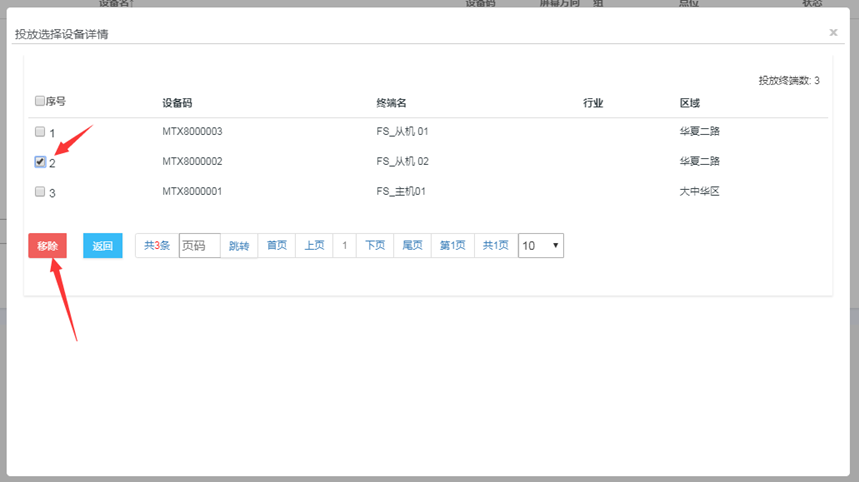Click terminal name FS_从机 02
Image resolution: width=859 pixels, height=482 pixels.
tap(402, 162)
